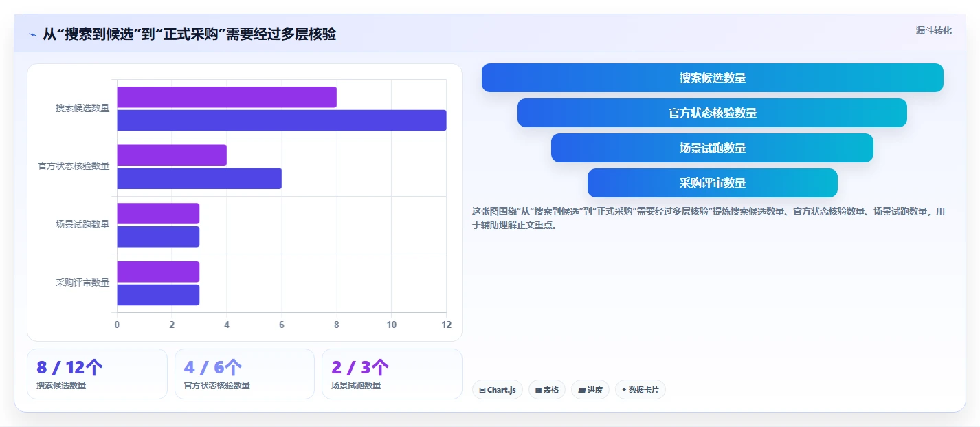
Task: Click the indigo 场景试跑数量 bar in chart
Action: (x=158, y=237)
